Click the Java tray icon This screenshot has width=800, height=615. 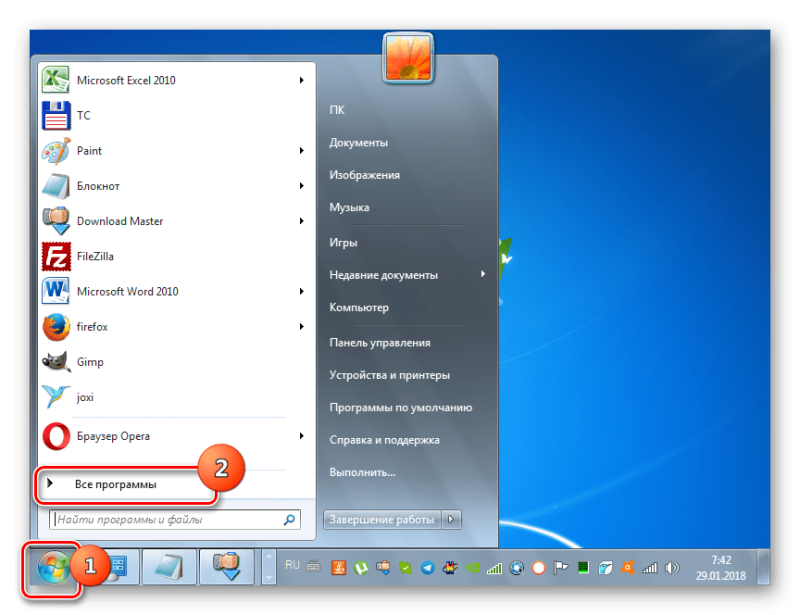click(339, 568)
